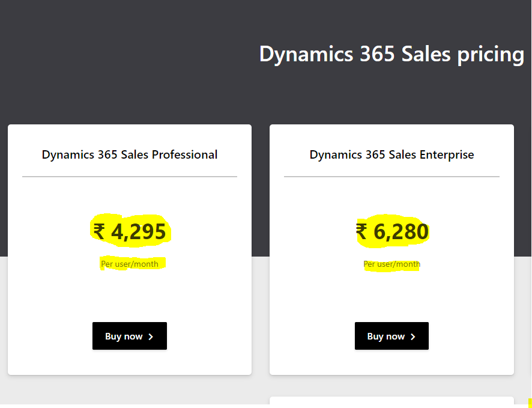Click Buy now for Dynamics 365 Sales Enterprise

[x=391, y=336]
